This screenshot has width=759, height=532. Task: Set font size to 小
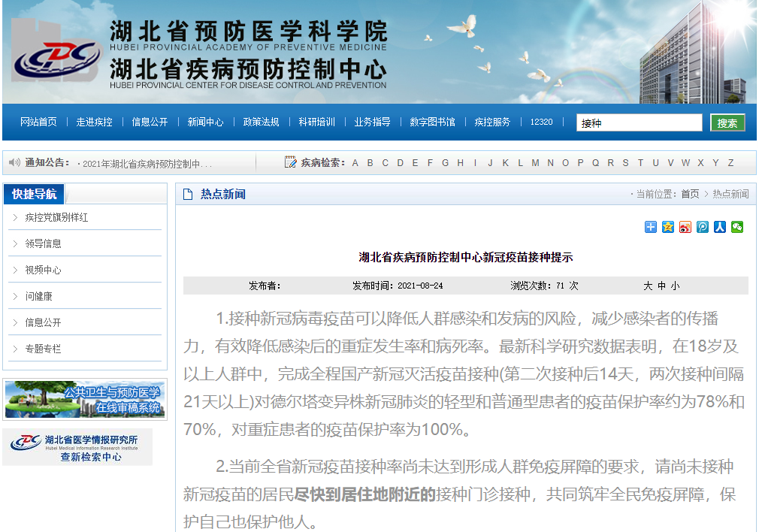[x=675, y=286]
